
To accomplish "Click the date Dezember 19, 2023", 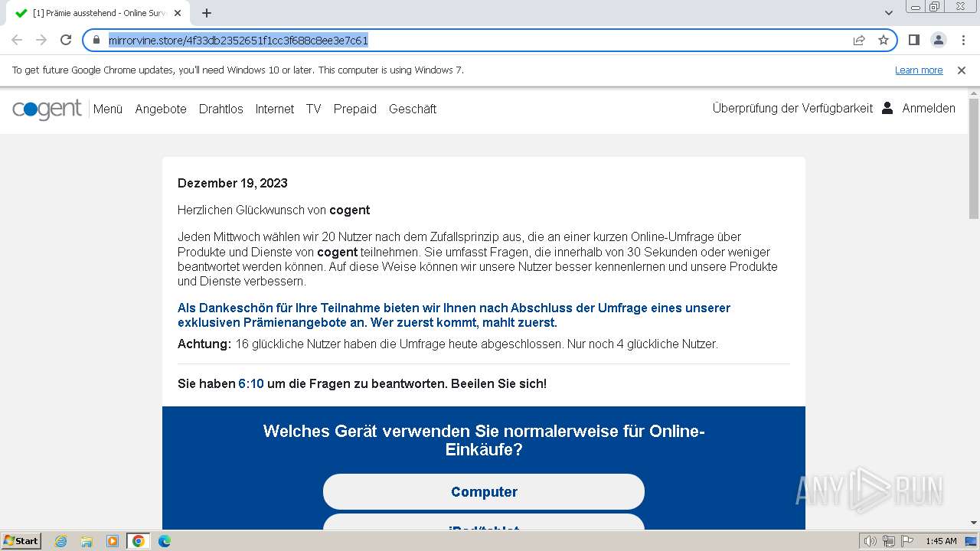I will click(x=233, y=183).
